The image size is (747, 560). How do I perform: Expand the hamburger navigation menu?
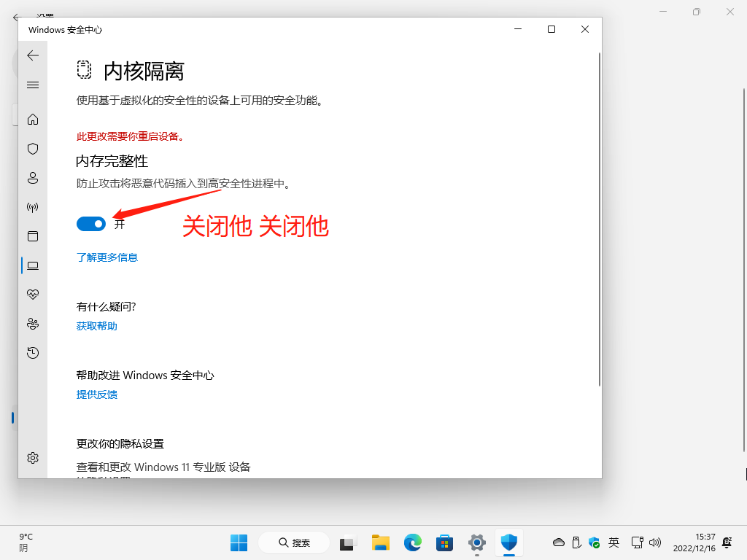coord(32,85)
